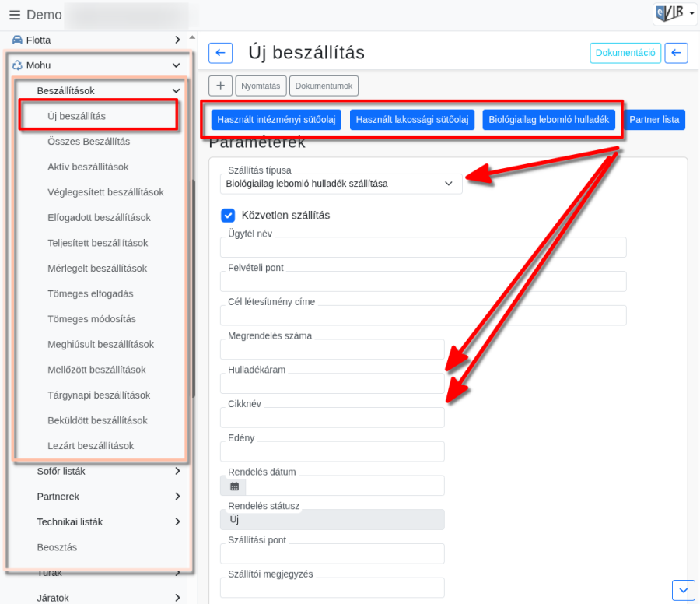Click the Mohu recycle icon

tap(17, 65)
